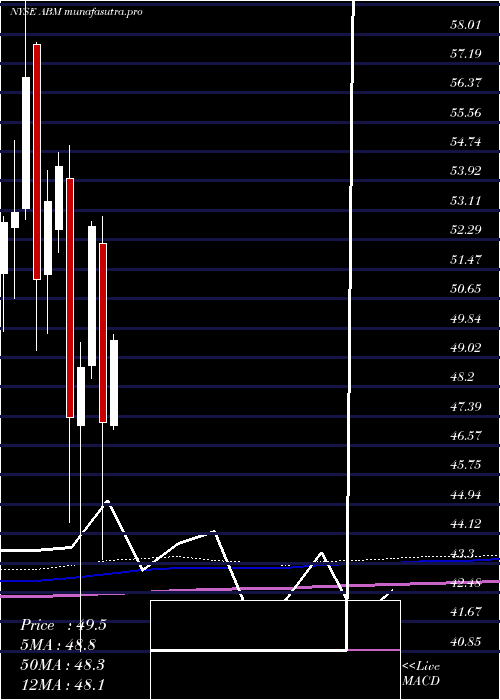Click the 'Price : 49.5' readout
This screenshot has height=700, width=500.
click(63, 625)
